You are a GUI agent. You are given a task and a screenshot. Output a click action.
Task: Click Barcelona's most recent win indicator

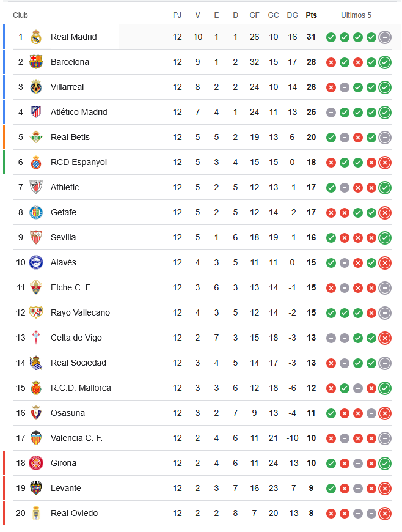click(385, 62)
